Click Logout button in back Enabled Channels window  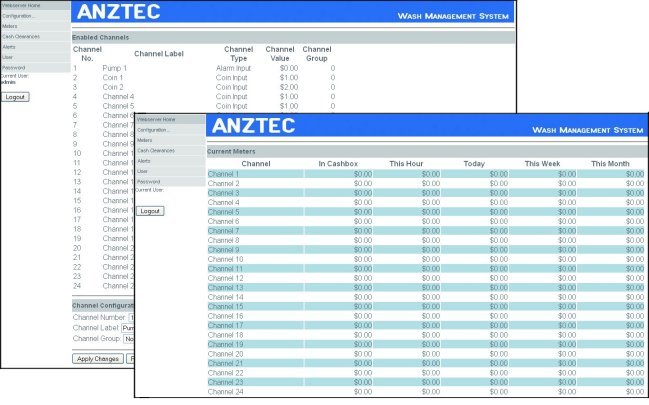click(x=15, y=97)
